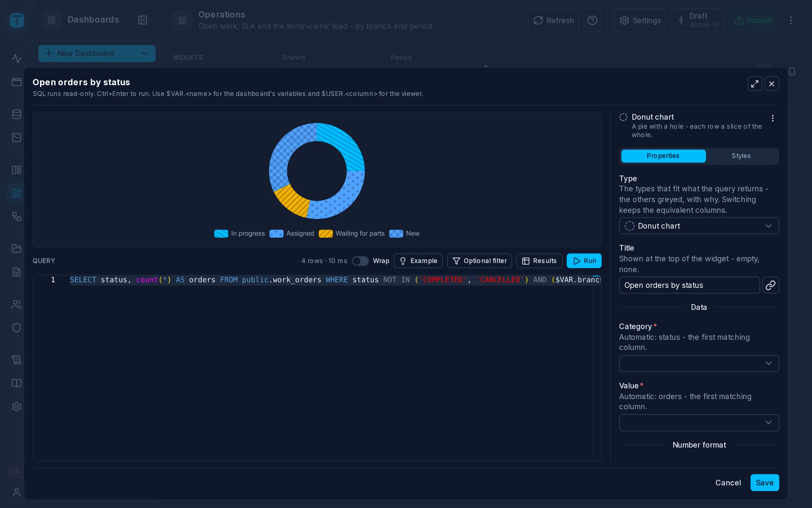Click the New legend swatch

point(396,233)
